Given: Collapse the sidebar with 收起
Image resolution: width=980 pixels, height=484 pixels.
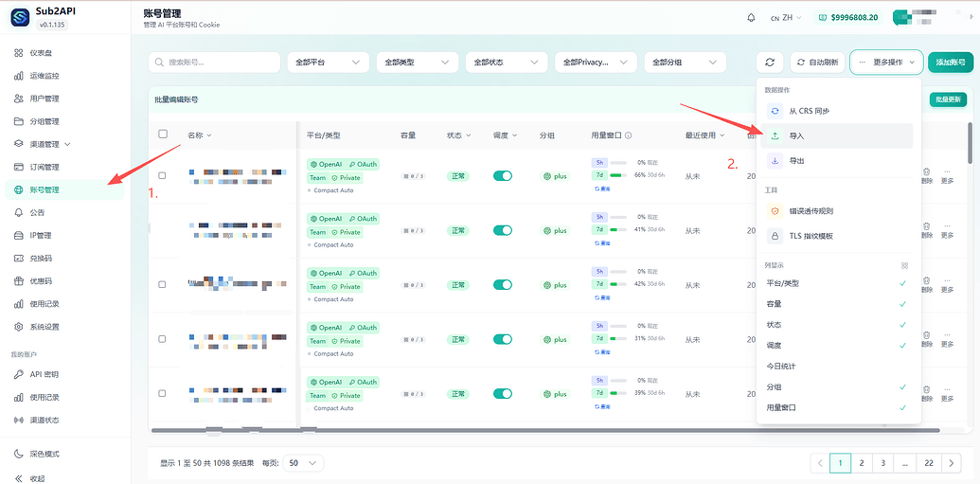Looking at the screenshot, I should pyautogui.click(x=65, y=478).
